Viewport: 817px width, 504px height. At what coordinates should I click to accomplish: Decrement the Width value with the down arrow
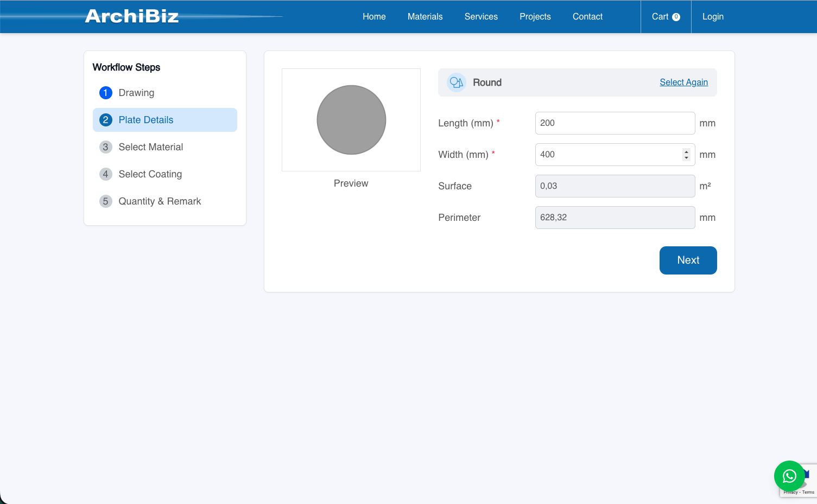coord(685,157)
